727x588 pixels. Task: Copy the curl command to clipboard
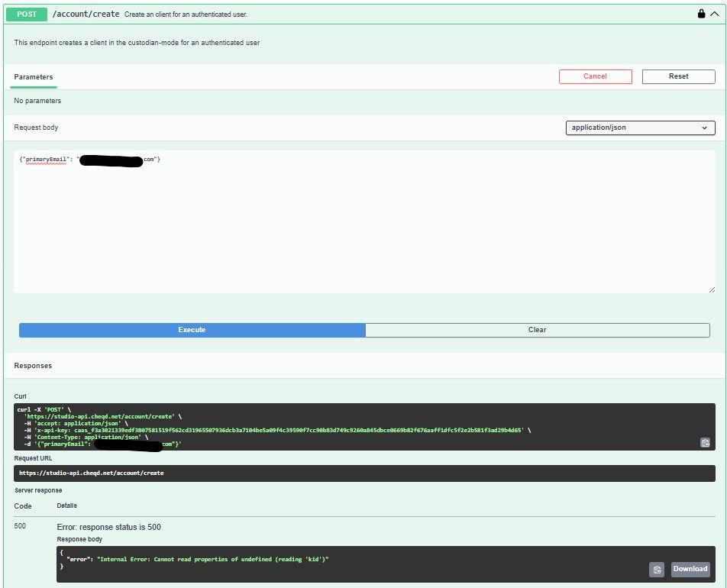(x=705, y=442)
